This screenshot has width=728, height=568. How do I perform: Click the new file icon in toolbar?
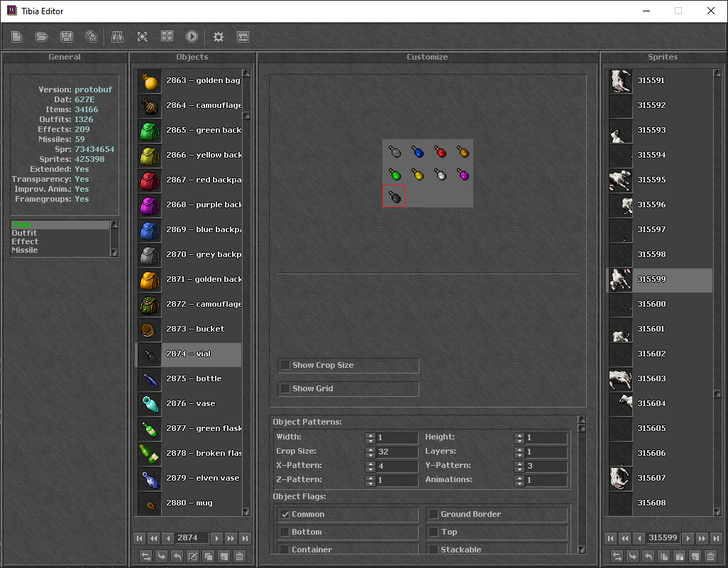coord(17,37)
